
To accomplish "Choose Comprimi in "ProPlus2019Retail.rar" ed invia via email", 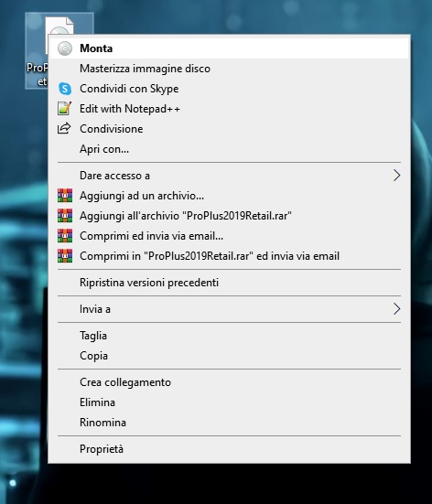I will point(230,256).
